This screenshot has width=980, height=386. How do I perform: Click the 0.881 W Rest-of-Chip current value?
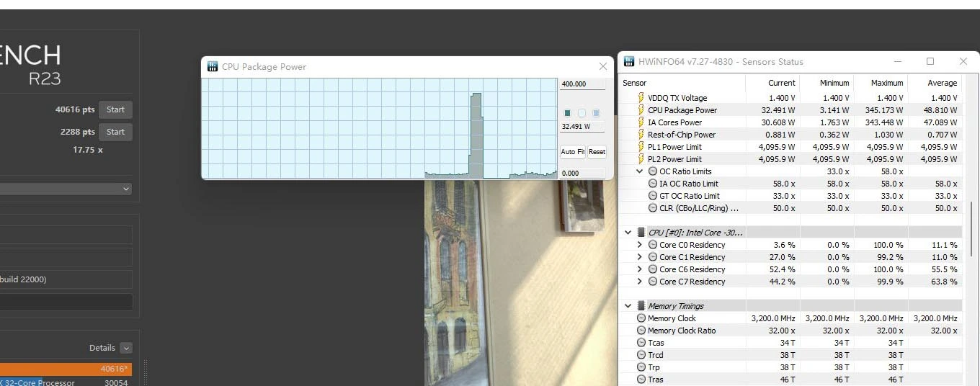(x=780, y=135)
